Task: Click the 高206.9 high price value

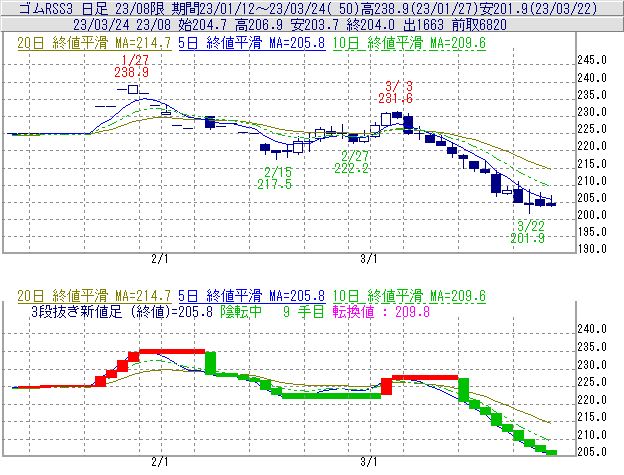Action: click(259, 25)
